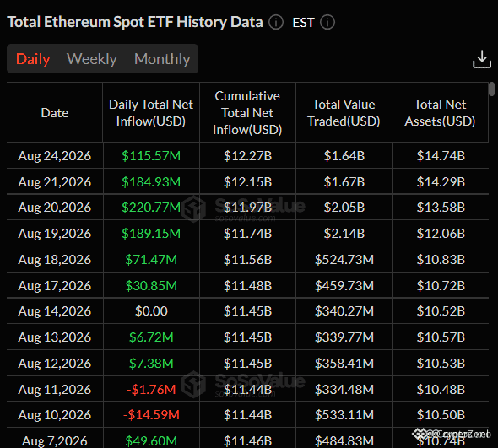The width and height of the screenshot is (498, 448).
Task: Click the $2.05B value traded cell
Action: coord(344,208)
